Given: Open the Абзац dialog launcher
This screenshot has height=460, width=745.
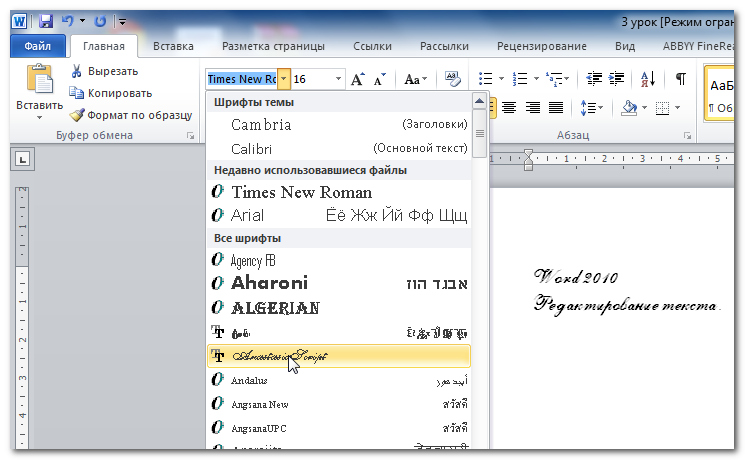Looking at the screenshot, I should coord(687,136).
